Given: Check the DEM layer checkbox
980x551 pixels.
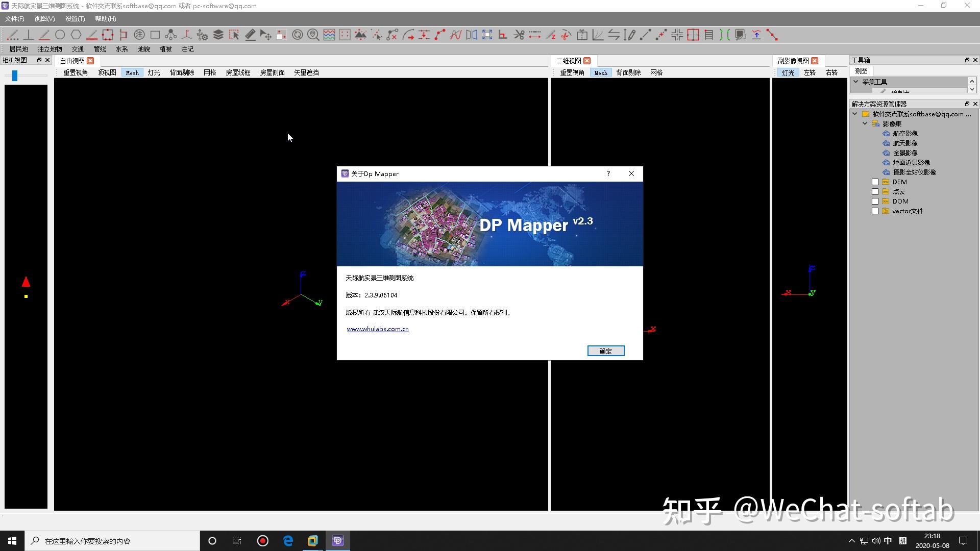Looking at the screenshot, I should (x=875, y=182).
